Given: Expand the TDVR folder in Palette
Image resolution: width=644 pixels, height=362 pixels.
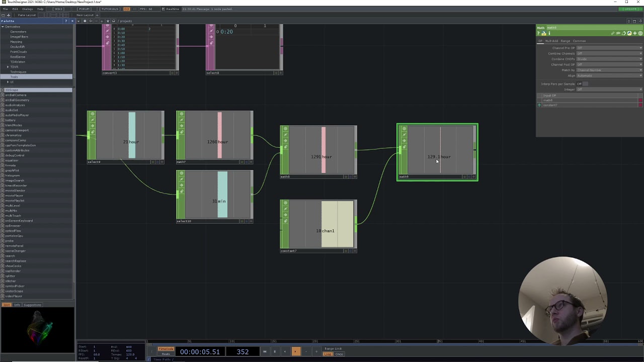Looking at the screenshot, I should [x=8, y=67].
